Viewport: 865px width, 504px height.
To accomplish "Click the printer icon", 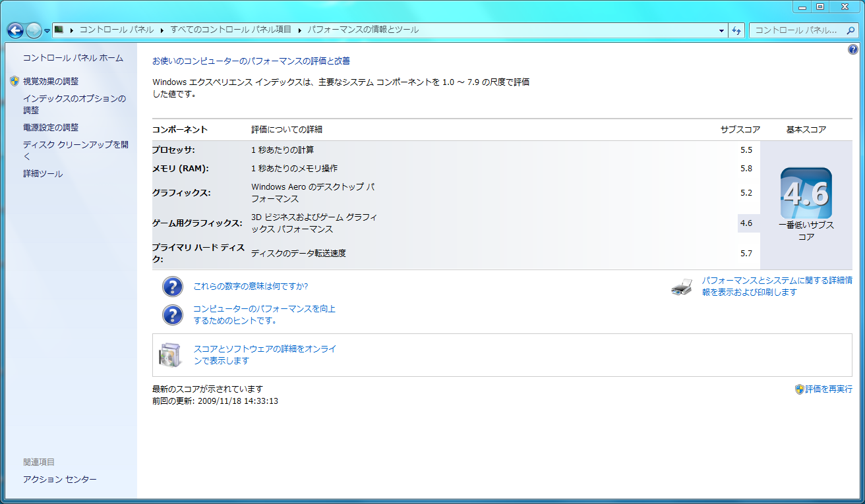I will coord(682,287).
